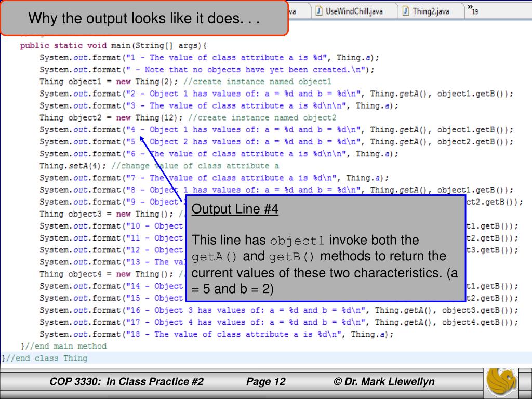Click the format line starting "6 - The value of class
The height and width of the screenshot is (399, 532).
point(219,154)
